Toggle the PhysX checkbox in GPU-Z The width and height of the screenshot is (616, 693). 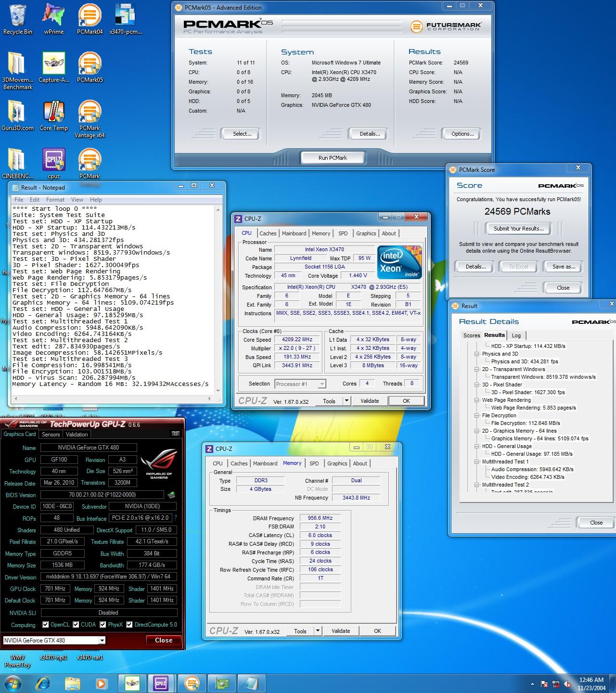tap(103, 625)
